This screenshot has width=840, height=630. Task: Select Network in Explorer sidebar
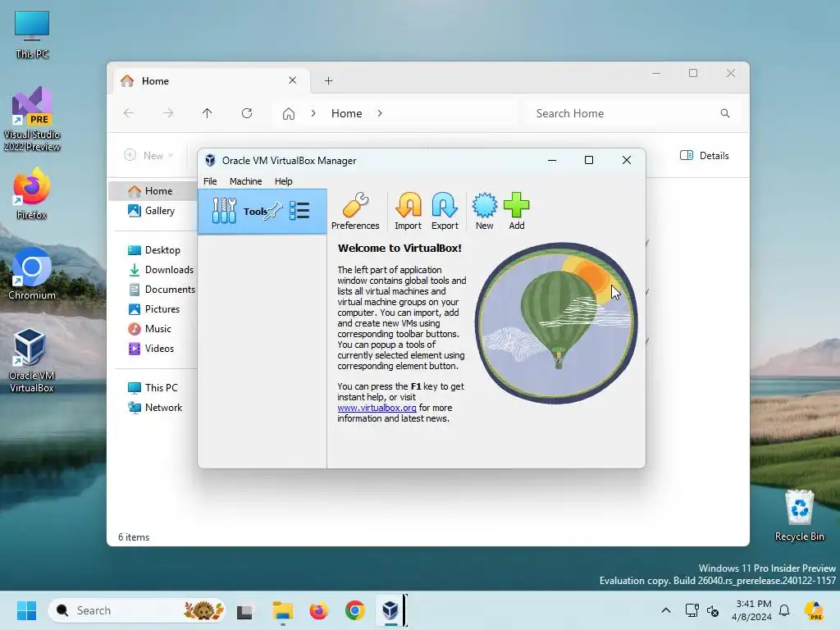pyautogui.click(x=154, y=407)
